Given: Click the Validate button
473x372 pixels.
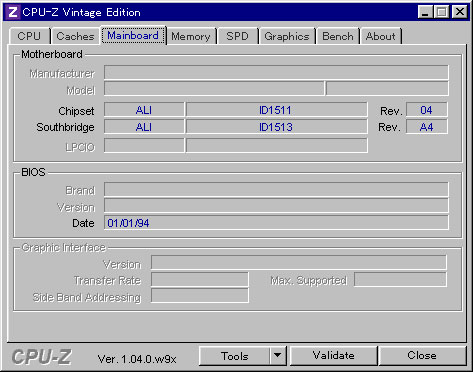Looking at the screenshot, I should coord(334,356).
